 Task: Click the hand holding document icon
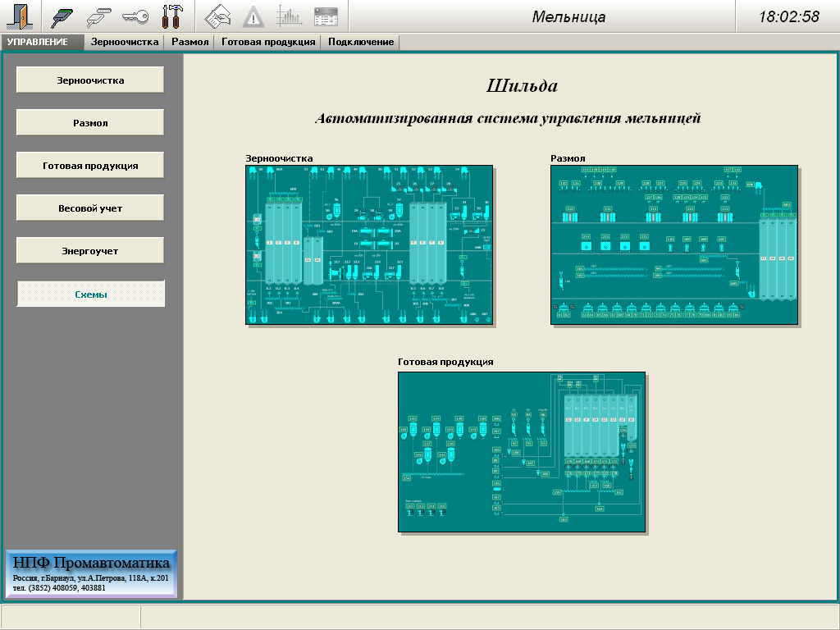(217, 16)
